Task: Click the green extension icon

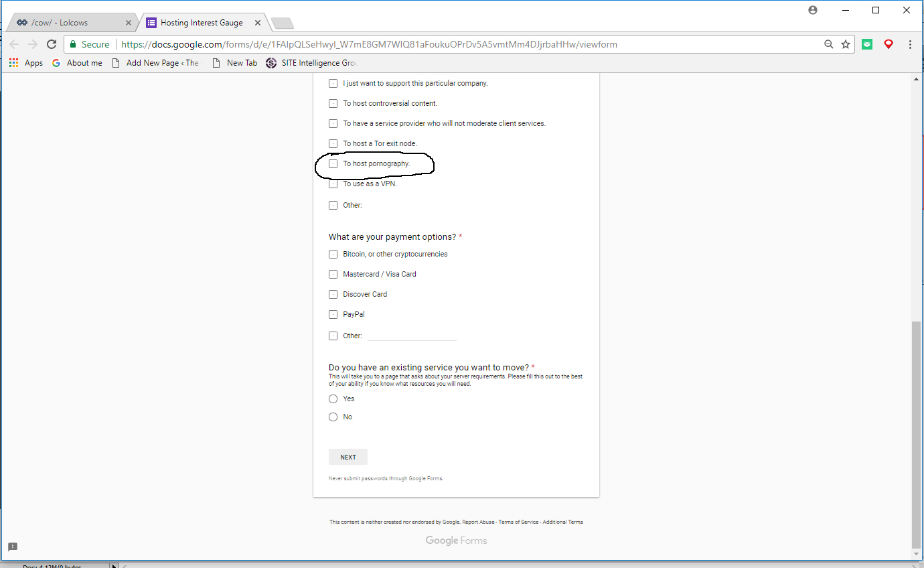Action: click(867, 44)
